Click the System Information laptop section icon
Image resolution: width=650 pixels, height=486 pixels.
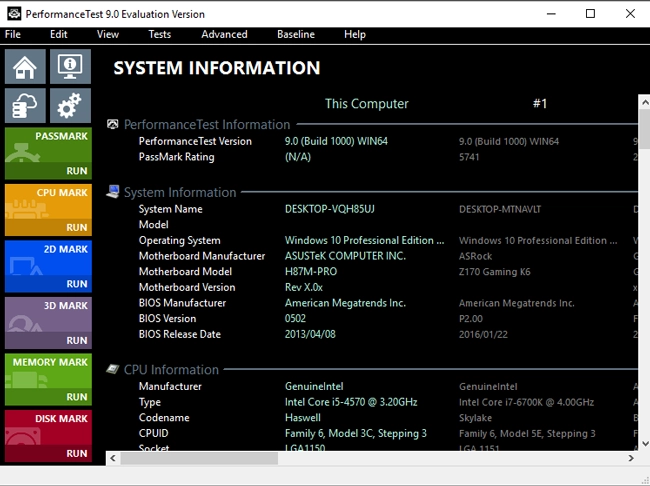click(x=112, y=192)
